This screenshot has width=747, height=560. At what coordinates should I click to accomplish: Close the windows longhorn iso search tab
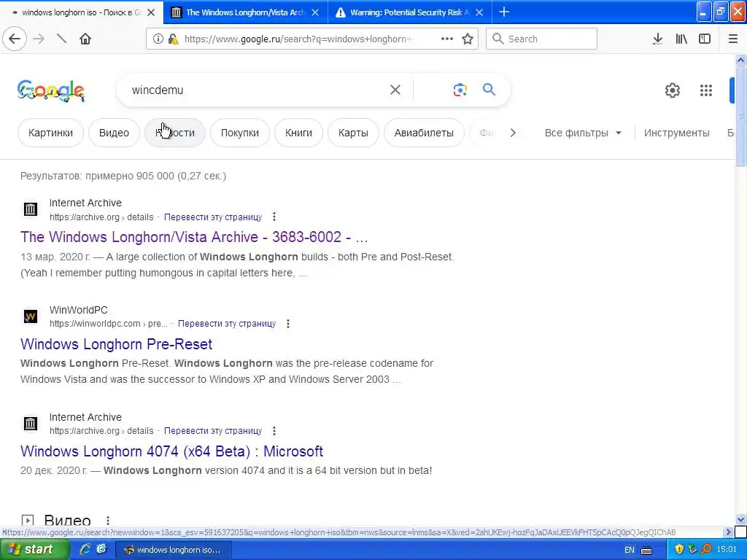[150, 12]
